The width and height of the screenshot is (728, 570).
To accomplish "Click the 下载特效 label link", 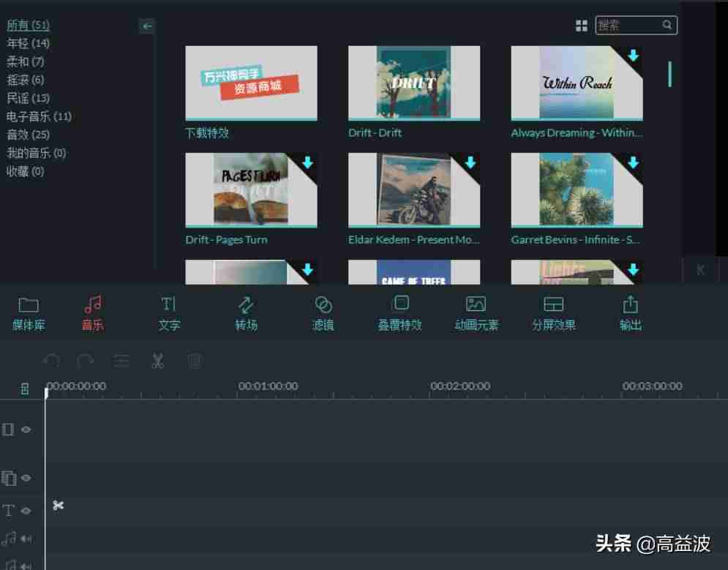I will pos(207,133).
